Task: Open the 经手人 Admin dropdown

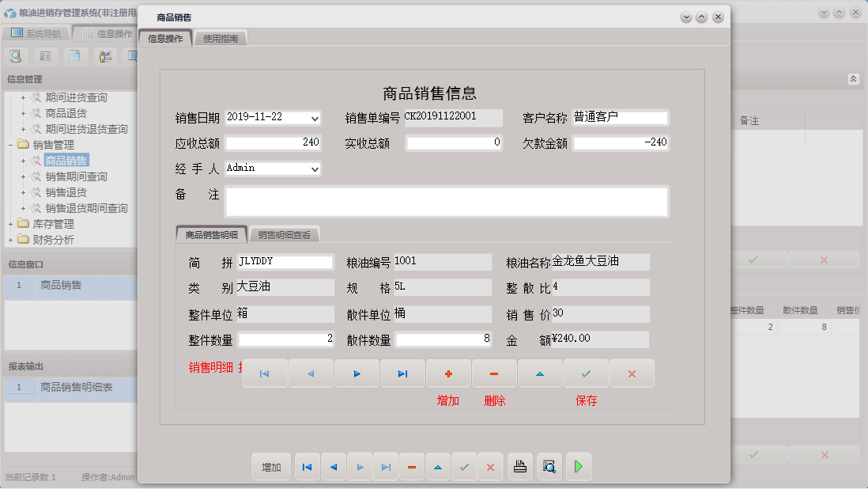Action: (315, 169)
